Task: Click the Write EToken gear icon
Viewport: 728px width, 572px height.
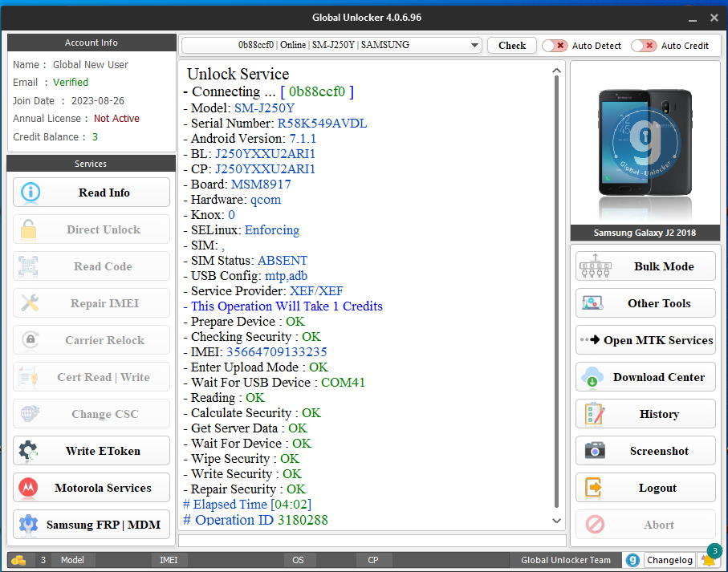Action: point(28,450)
